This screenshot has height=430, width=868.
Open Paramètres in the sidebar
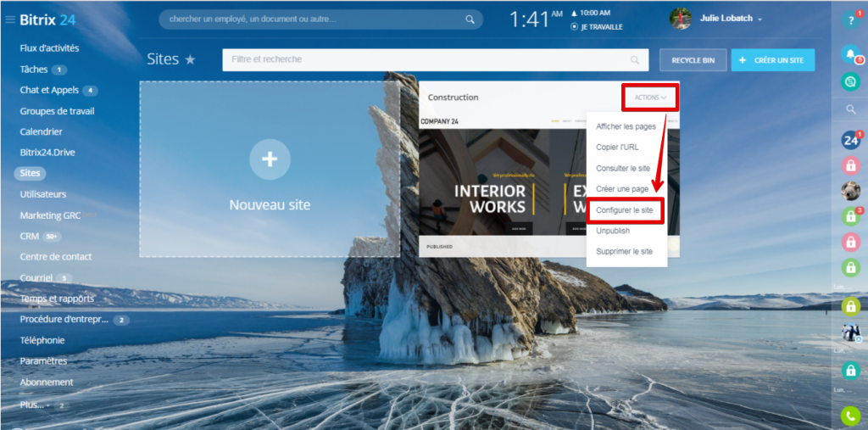[x=43, y=360]
